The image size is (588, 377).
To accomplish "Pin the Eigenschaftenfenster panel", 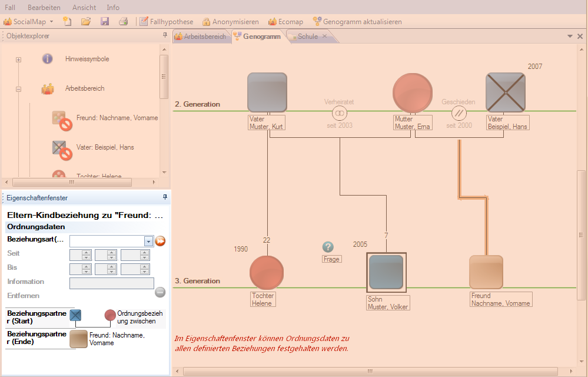I will 165,197.
